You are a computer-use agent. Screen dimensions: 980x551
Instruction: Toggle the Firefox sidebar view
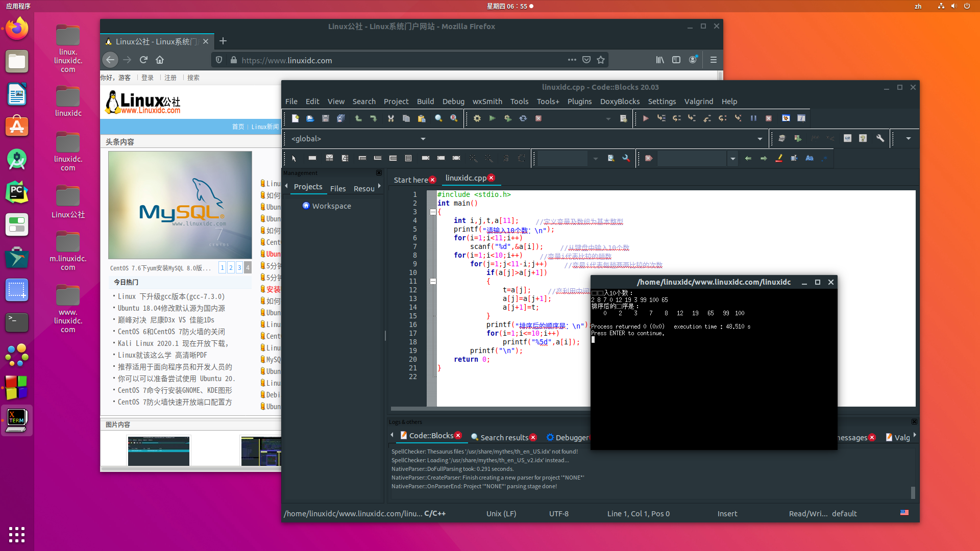pos(676,60)
